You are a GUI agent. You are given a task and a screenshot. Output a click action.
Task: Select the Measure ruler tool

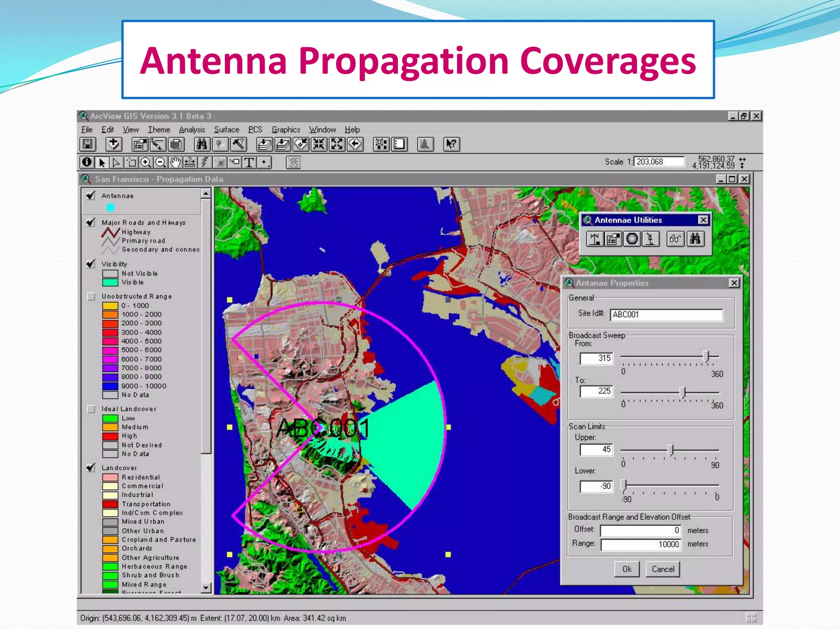coord(190,162)
